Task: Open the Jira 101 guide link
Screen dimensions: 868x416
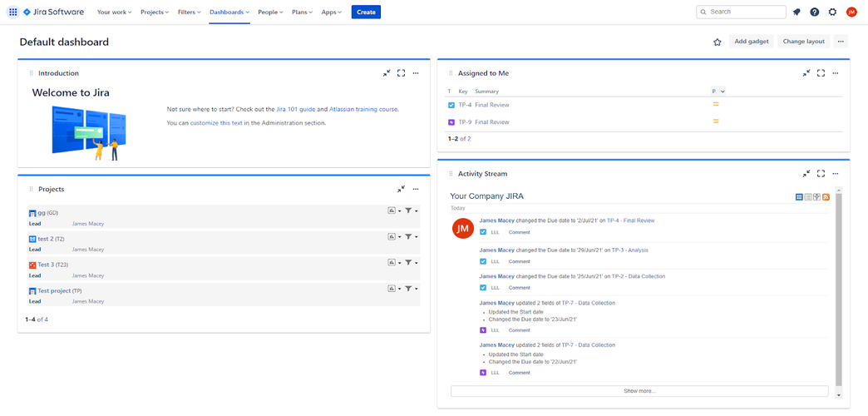Action: click(x=296, y=109)
